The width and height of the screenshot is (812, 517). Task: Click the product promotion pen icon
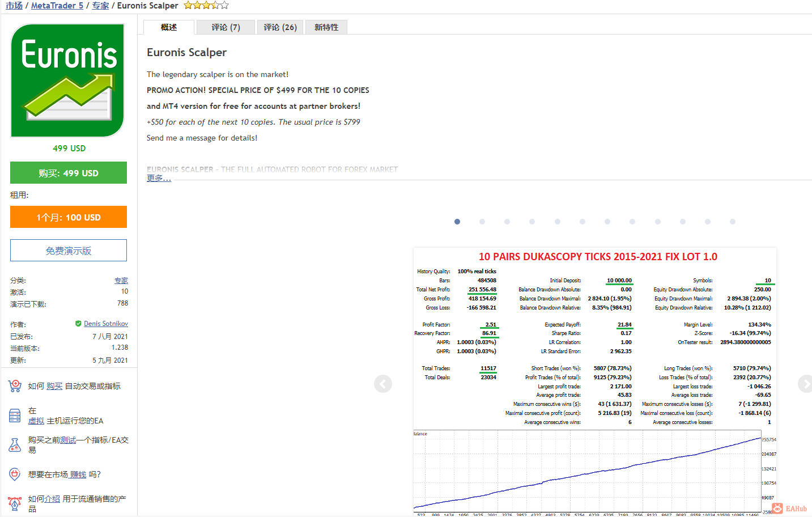click(15, 503)
